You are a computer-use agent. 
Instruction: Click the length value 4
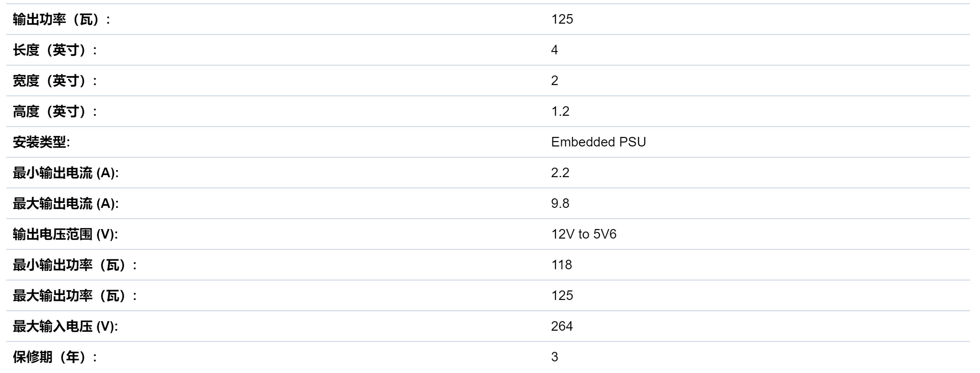click(555, 50)
